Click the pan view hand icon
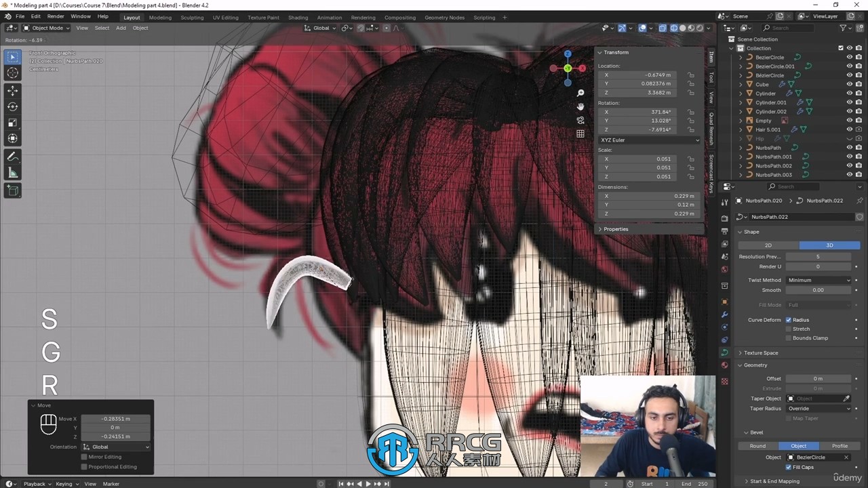 tap(580, 106)
